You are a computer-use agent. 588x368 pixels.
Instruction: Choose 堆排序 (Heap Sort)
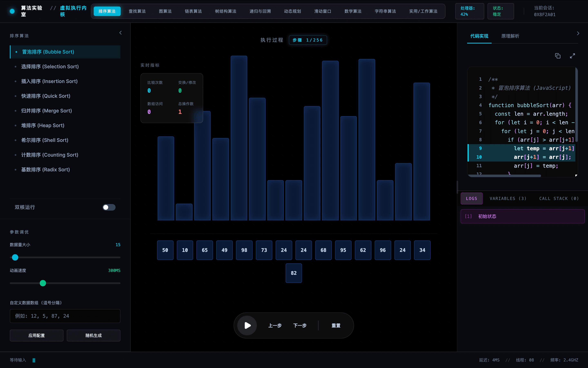pyautogui.click(x=65, y=125)
